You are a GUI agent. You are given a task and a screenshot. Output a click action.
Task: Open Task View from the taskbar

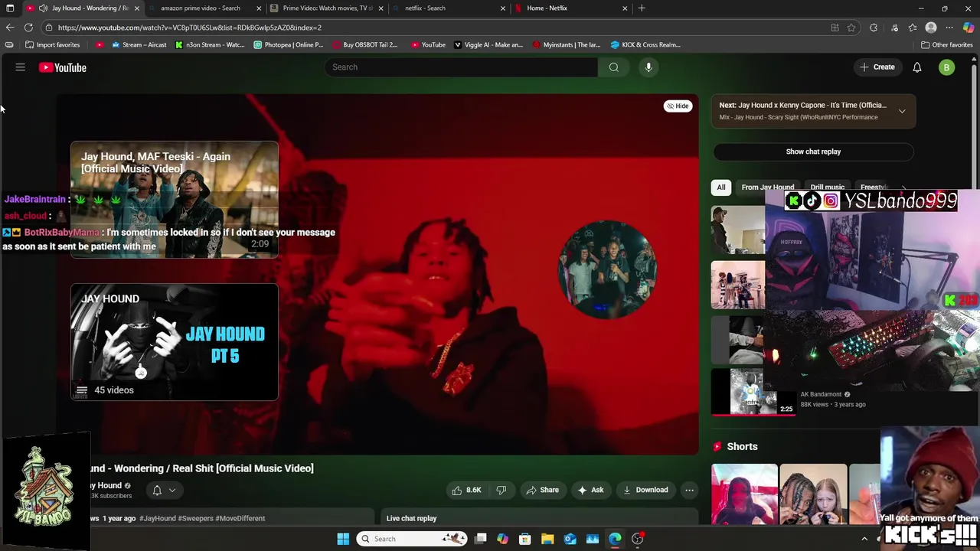(481, 539)
